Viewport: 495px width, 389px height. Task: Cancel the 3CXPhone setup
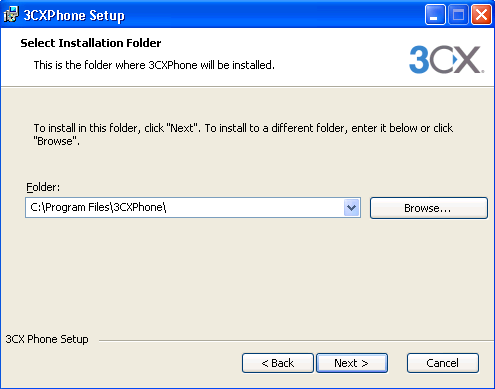point(443,363)
